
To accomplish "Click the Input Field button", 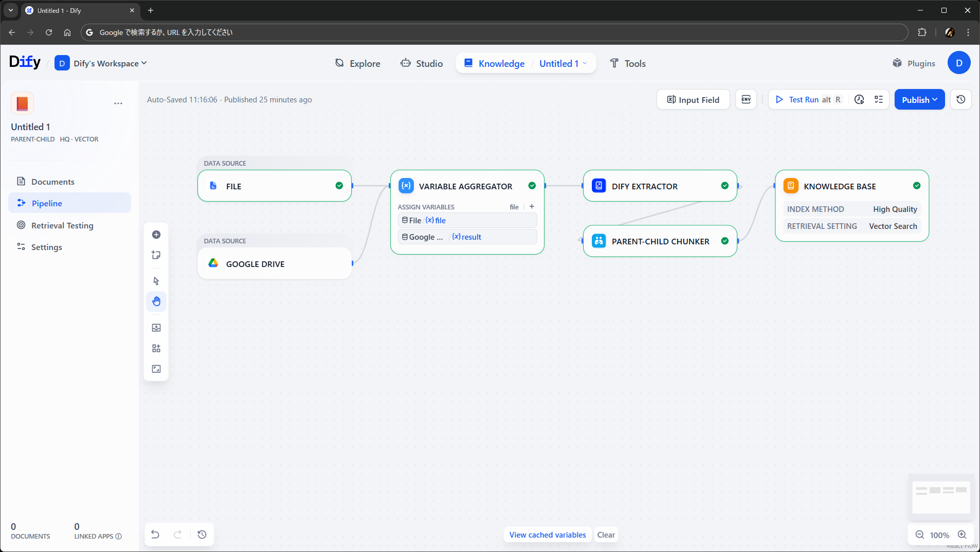I will 693,100.
